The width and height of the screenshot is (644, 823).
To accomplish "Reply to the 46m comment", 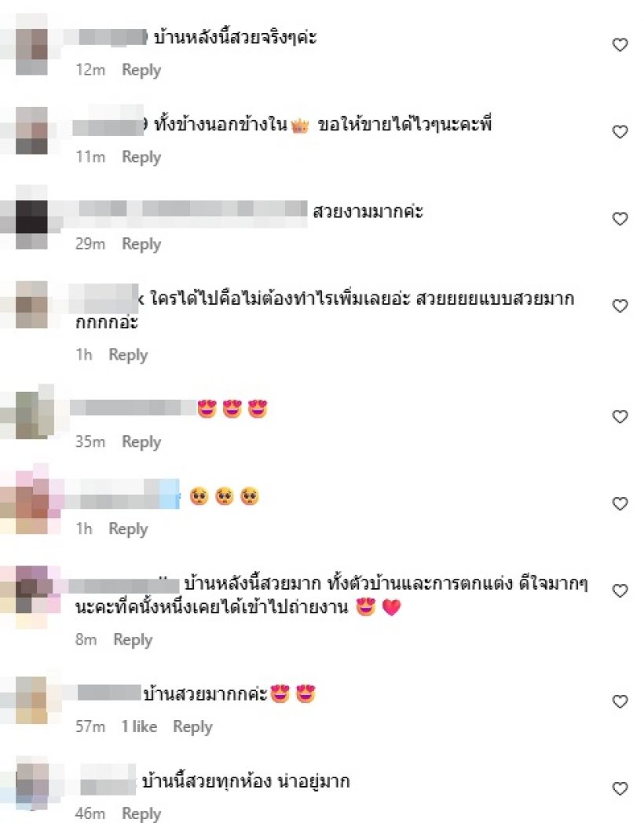I will [141, 814].
